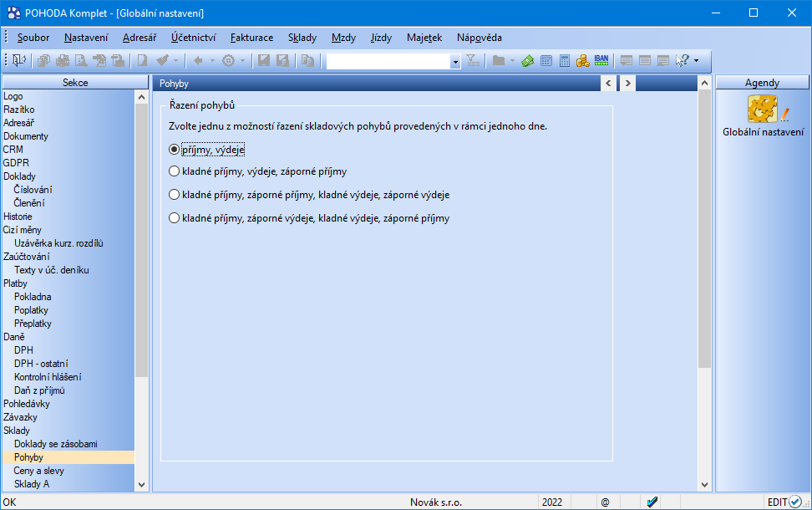Expand the dropdown next to checkmark icon
The width and height of the screenshot is (812, 510).
[175, 61]
